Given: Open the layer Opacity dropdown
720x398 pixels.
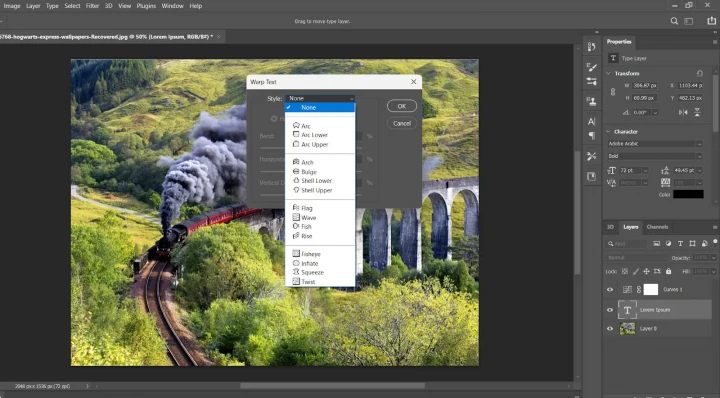Looking at the screenshot, I should (713, 258).
